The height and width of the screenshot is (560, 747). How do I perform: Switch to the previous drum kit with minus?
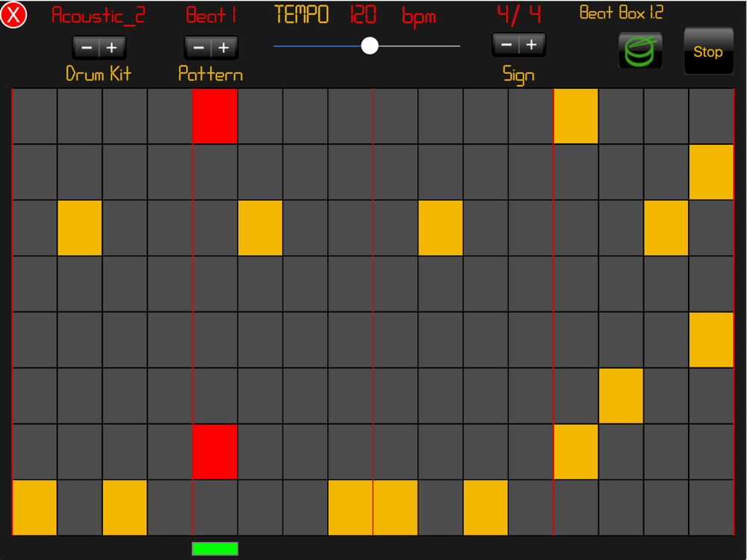pyautogui.click(x=87, y=48)
